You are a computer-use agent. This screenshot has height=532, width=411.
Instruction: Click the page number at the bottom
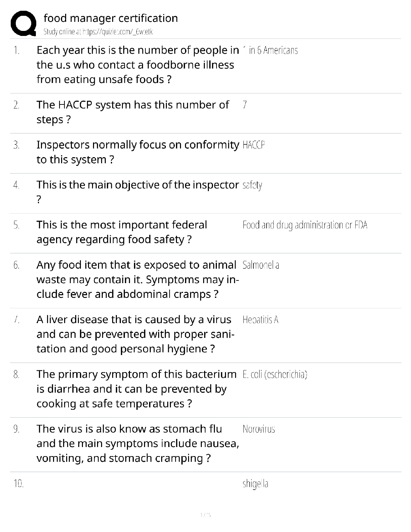(x=205, y=515)
